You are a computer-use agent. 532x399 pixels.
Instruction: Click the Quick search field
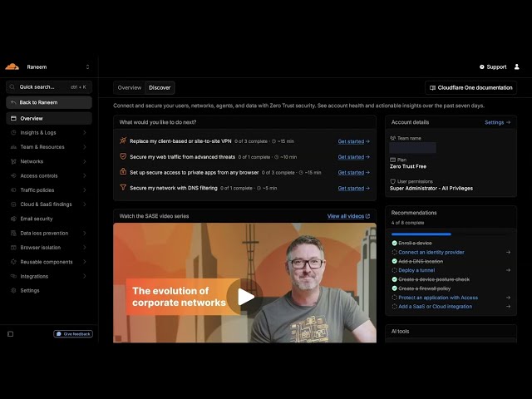tap(49, 86)
